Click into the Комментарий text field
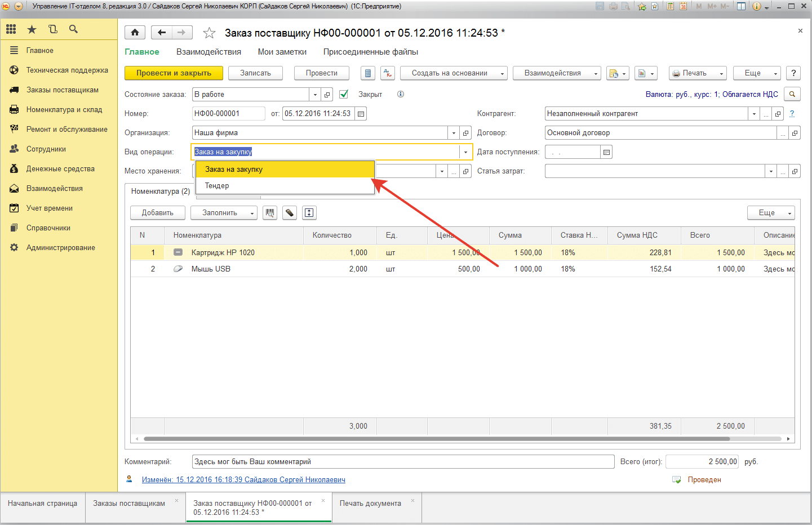This screenshot has height=525, width=812. pyautogui.click(x=403, y=462)
